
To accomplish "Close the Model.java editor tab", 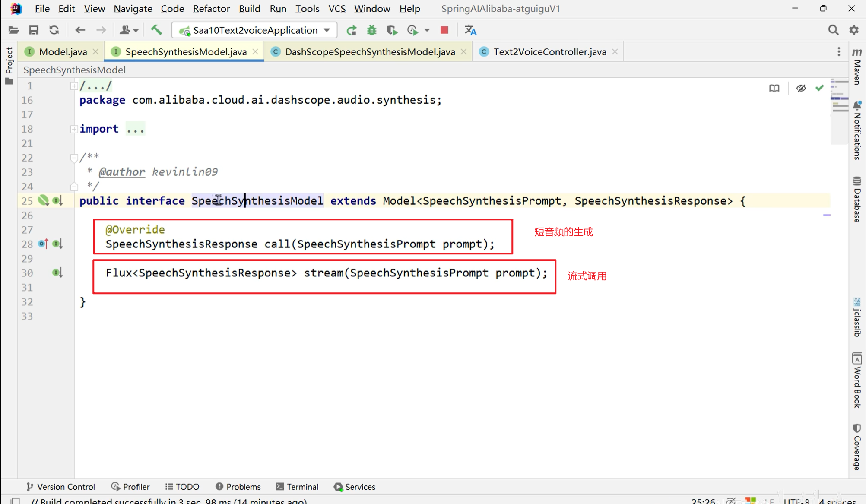I will (x=95, y=52).
